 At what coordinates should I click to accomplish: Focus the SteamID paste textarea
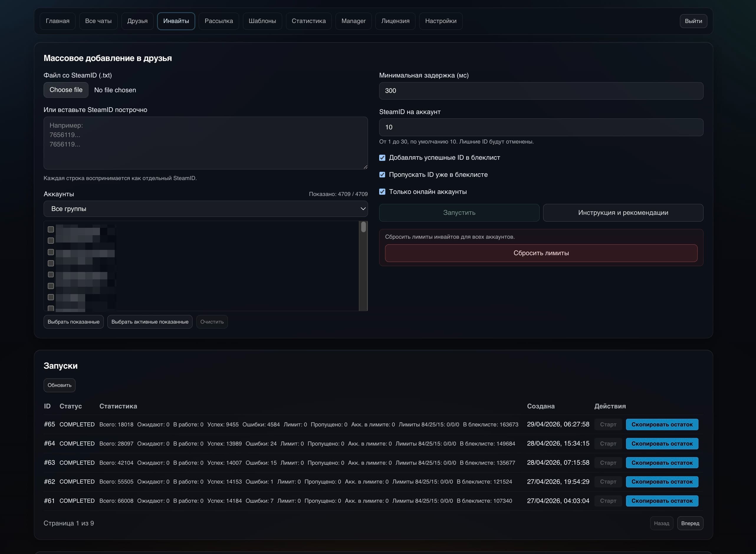(x=206, y=143)
